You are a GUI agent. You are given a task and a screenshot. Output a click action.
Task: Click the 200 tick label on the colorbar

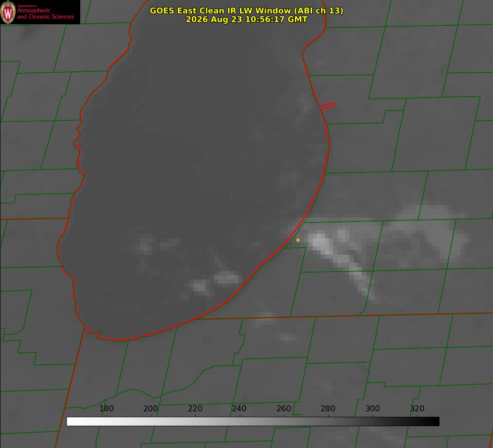pos(151,408)
